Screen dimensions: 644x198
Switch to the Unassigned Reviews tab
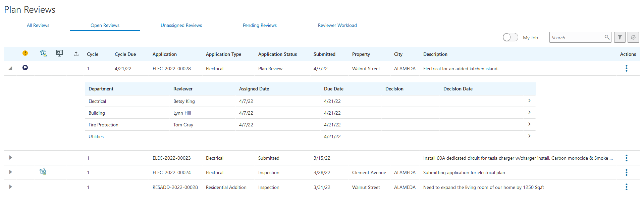click(181, 25)
